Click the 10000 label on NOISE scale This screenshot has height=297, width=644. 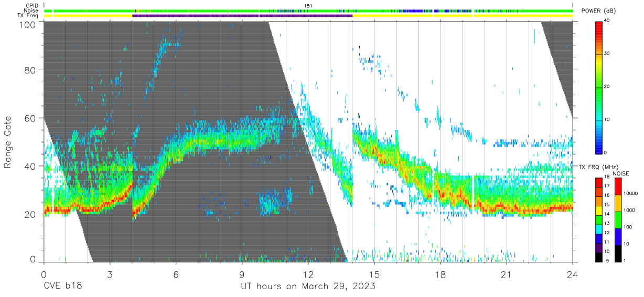pyautogui.click(x=630, y=193)
